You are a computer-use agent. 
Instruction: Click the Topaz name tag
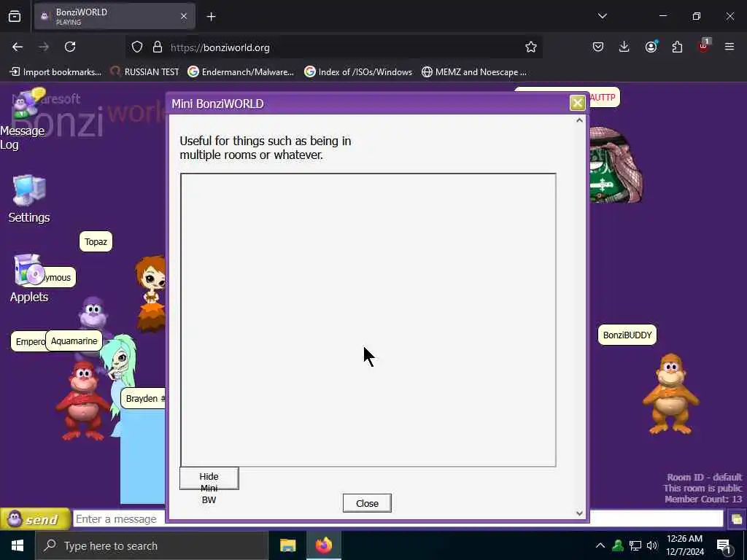click(96, 242)
